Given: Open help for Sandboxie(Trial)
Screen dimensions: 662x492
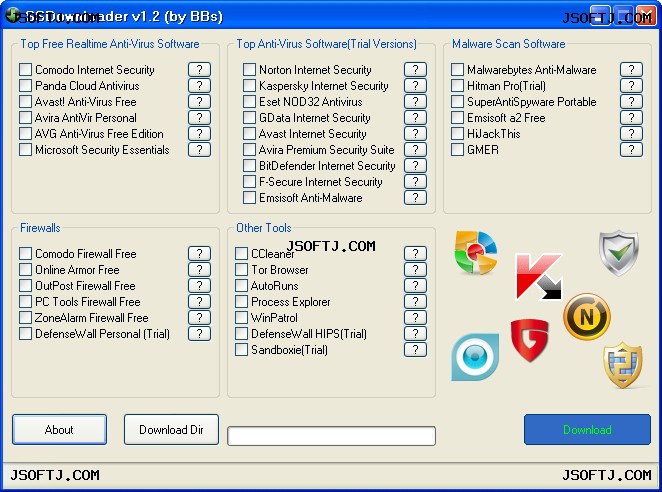Looking at the screenshot, I should [x=415, y=350].
